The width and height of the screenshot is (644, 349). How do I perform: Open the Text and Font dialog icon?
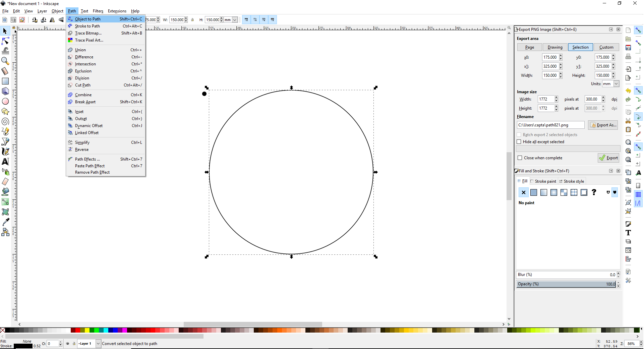[628, 233]
